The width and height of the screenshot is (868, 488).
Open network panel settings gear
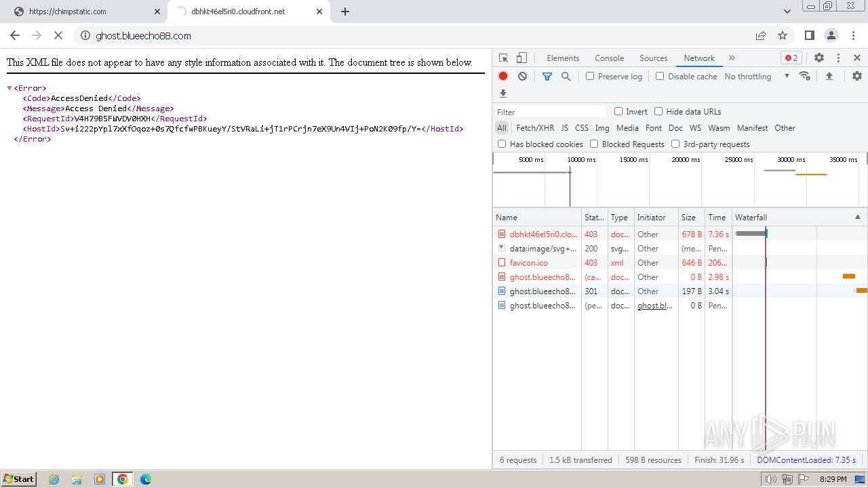click(x=857, y=76)
